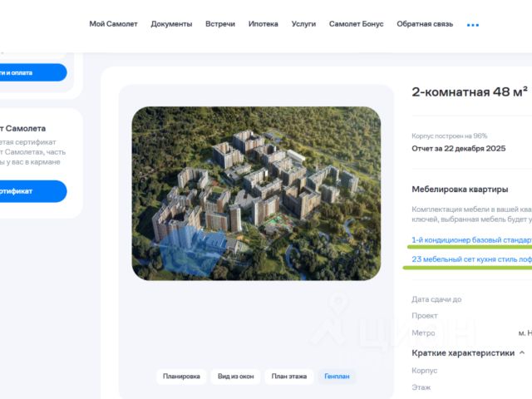Screen dimensions: 532x399
Task: Open Обратная связь page
Action: pyautogui.click(x=425, y=24)
